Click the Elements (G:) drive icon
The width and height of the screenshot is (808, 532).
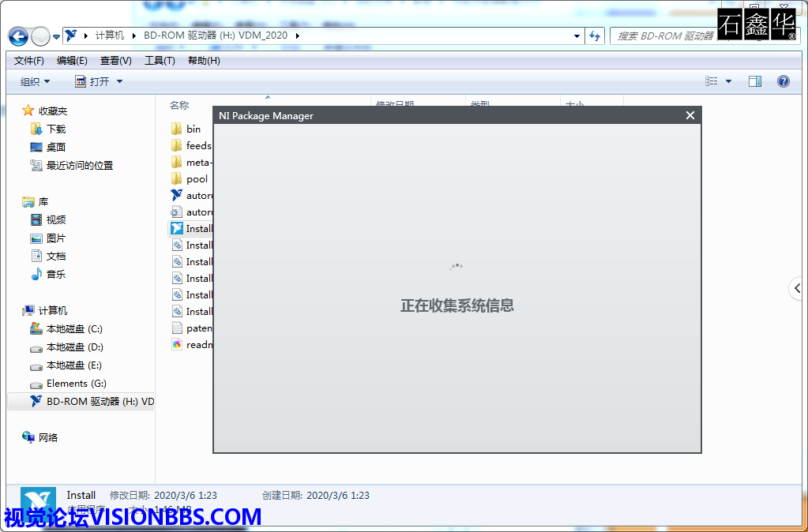tap(36, 384)
